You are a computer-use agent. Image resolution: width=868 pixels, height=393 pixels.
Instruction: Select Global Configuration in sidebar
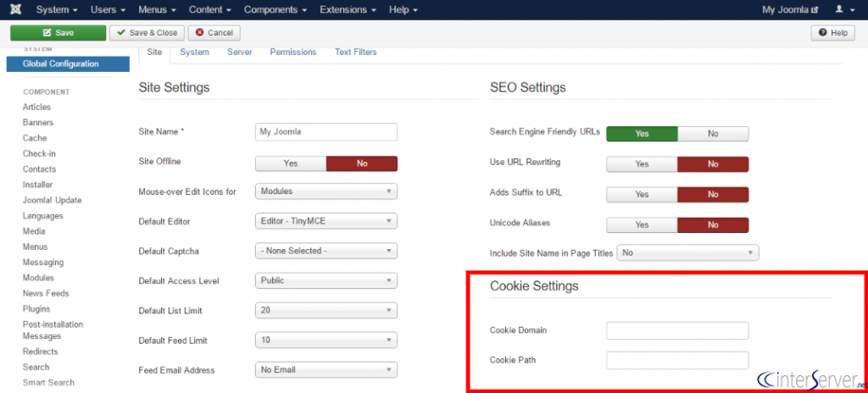point(68,64)
